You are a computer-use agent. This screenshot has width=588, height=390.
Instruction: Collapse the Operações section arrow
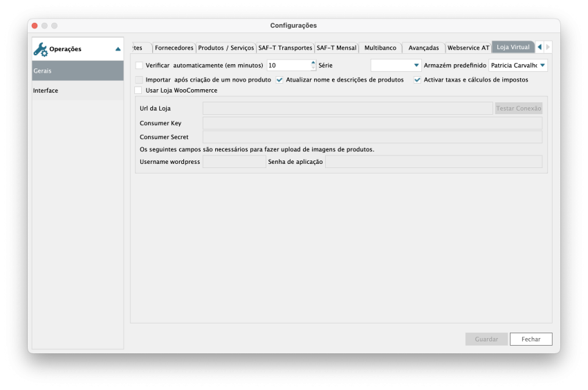click(x=118, y=49)
